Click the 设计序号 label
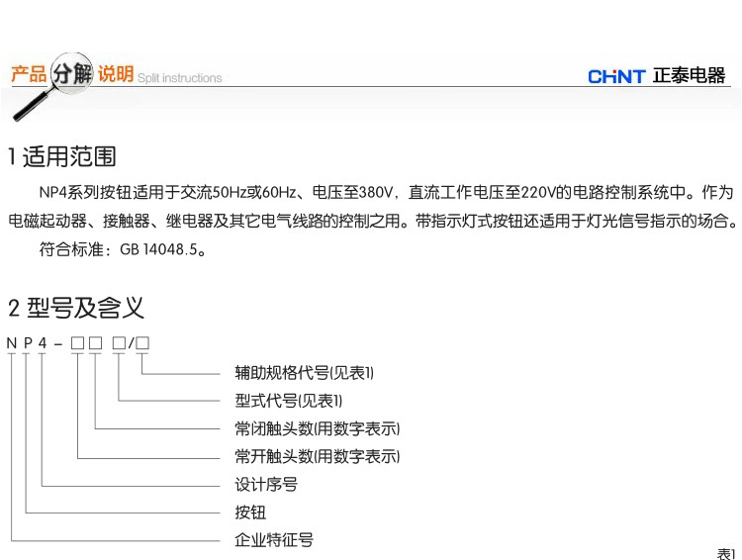 [265, 485]
